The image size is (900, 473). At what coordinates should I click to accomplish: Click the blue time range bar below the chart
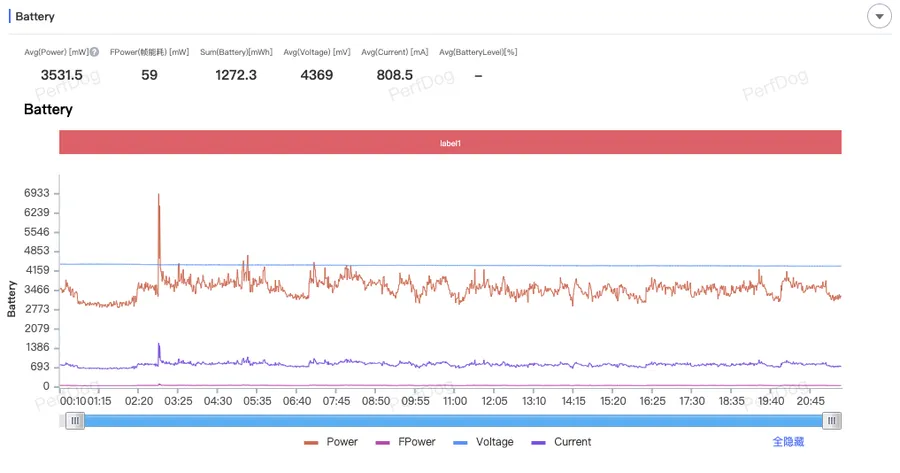(x=450, y=421)
